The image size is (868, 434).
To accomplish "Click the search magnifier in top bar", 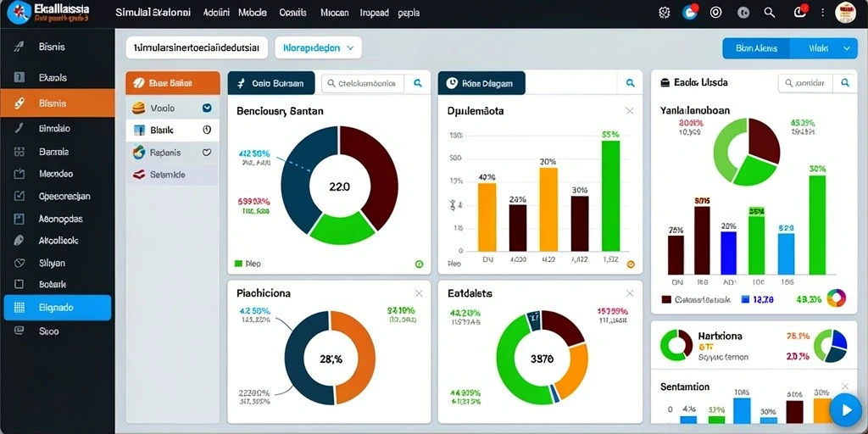I will point(770,13).
